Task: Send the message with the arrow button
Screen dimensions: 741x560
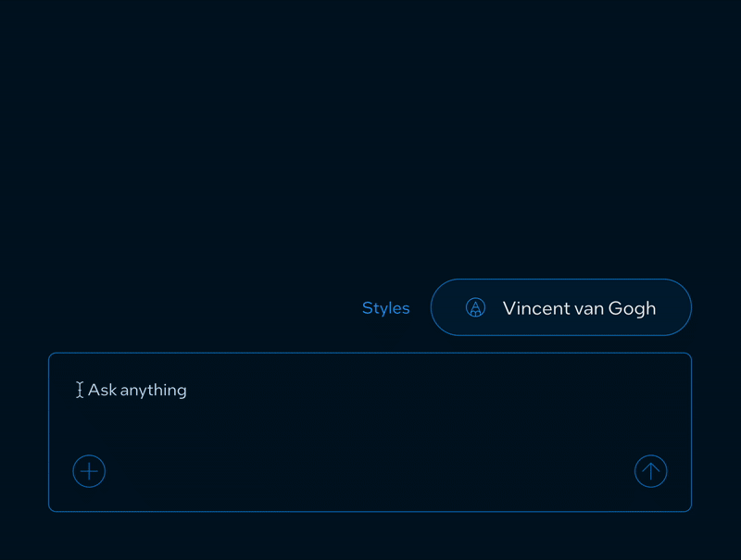Action: (650, 471)
